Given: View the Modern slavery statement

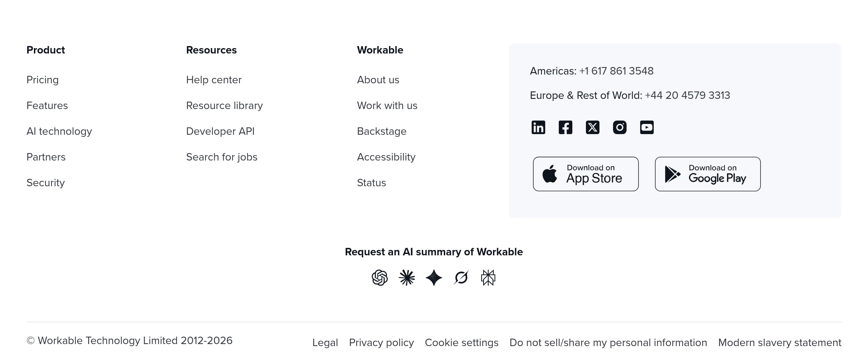Looking at the screenshot, I should pos(780,343).
